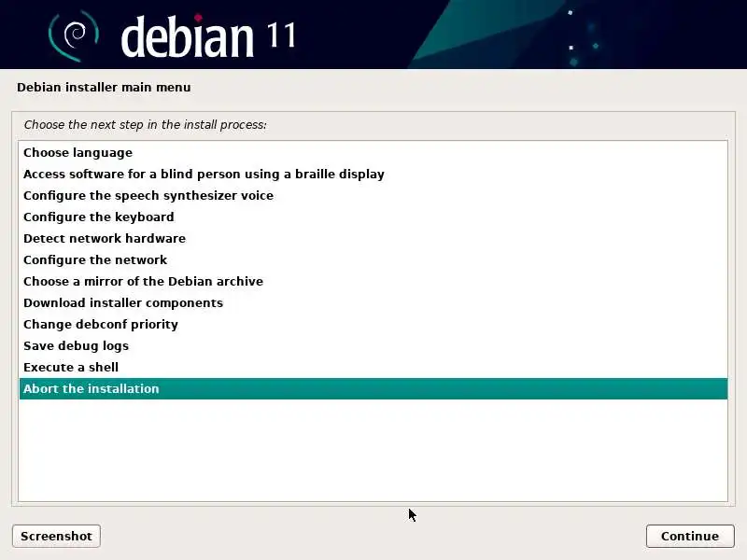Choose Save debug logs

point(373,345)
